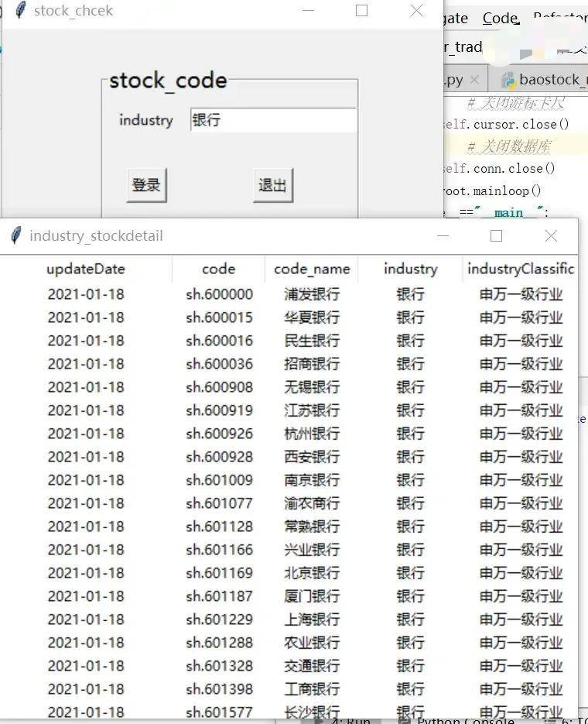Screen dimensions: 588x724
Task: Select code cell sh.600926
Action: (219, 434)
